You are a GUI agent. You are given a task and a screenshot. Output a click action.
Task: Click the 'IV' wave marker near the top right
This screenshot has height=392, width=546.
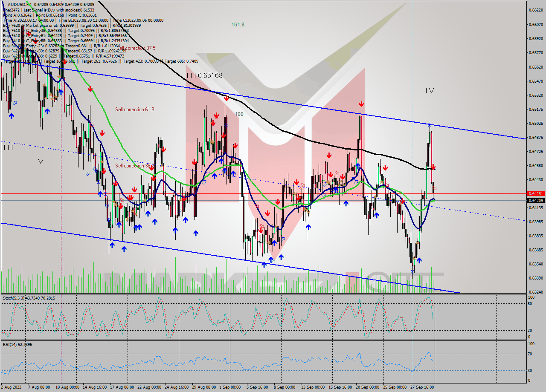click(430, 90)
